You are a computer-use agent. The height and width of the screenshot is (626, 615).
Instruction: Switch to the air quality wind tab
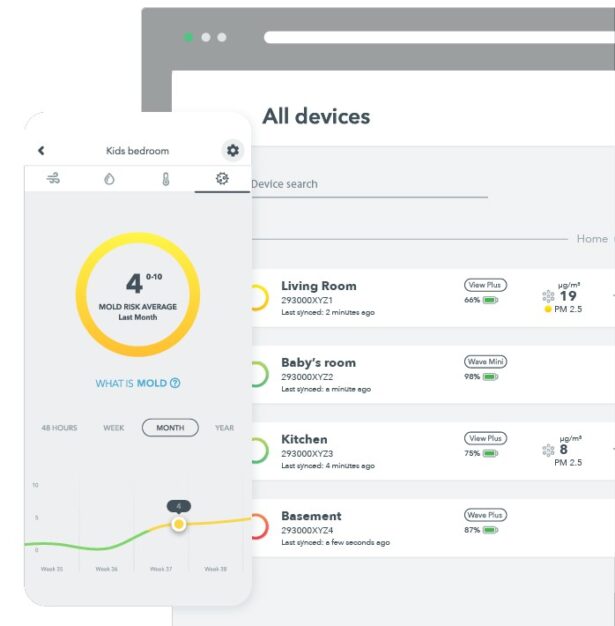[53, 178]
